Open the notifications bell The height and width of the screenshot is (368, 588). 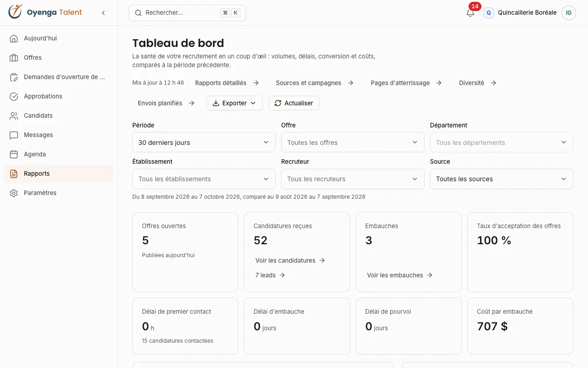pyautogui.click(x=470, y=13)
